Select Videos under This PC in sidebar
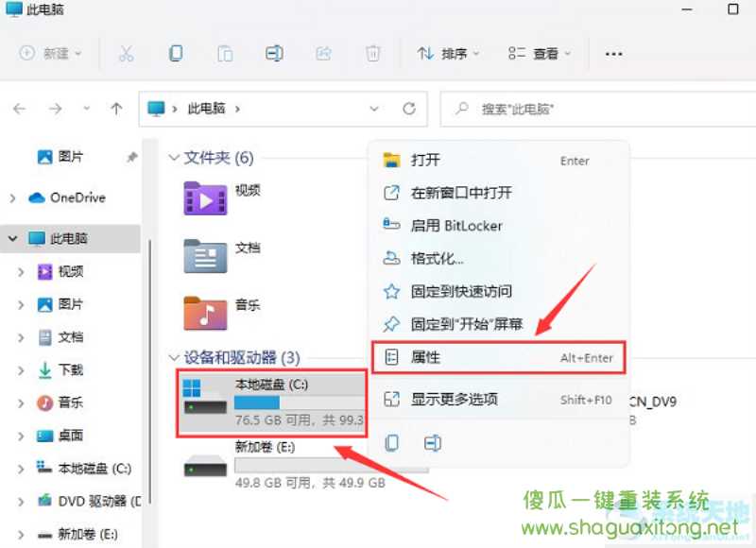Image resolution: width=756 pixels, height=548 pixels. pyautogui.click(x=60, y=272)
